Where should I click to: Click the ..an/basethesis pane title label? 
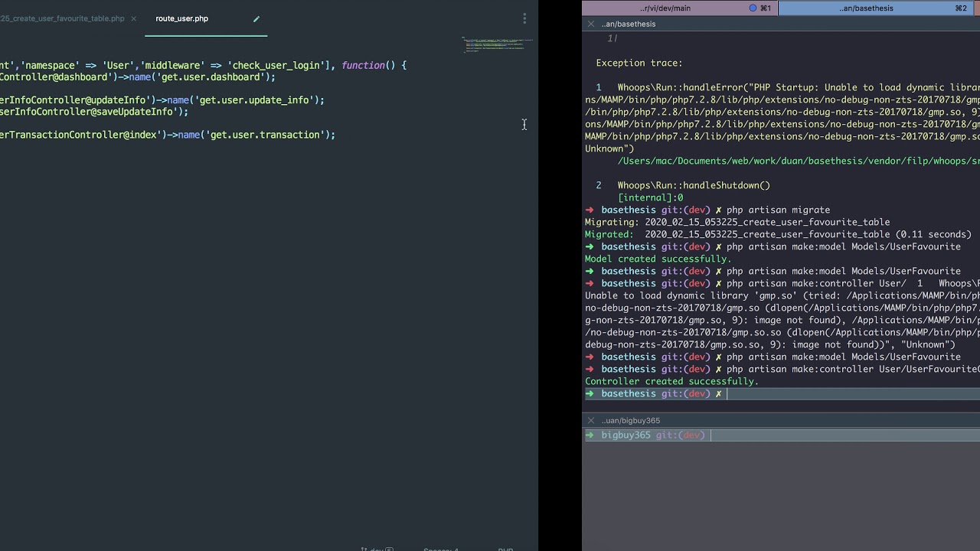[x=628, y=24]
